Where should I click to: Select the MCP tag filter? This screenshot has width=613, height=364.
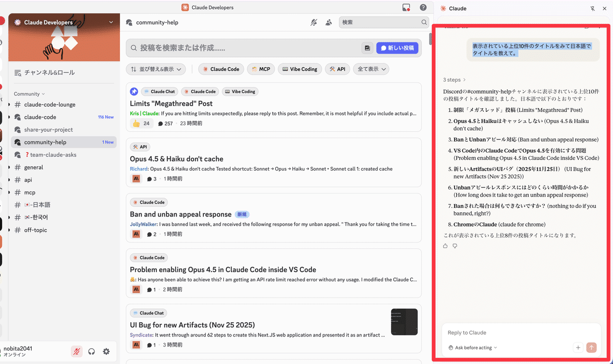(x=261, y=69)
